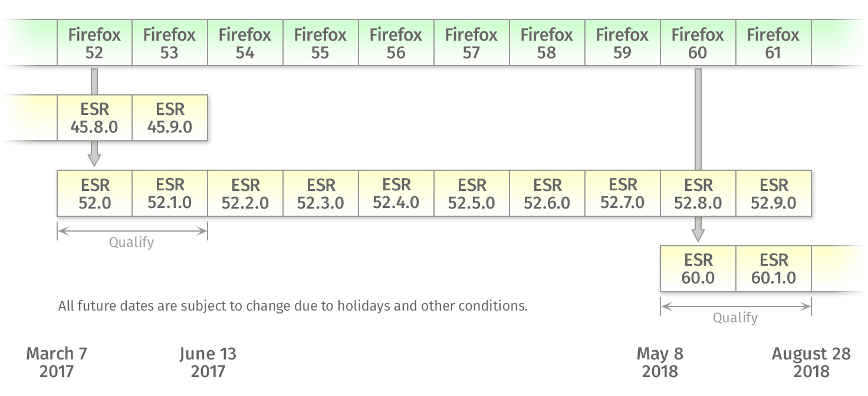Click the ESR 60.1.0 box
The height and width of the screenshot is (396, 868).
[774, 269]
